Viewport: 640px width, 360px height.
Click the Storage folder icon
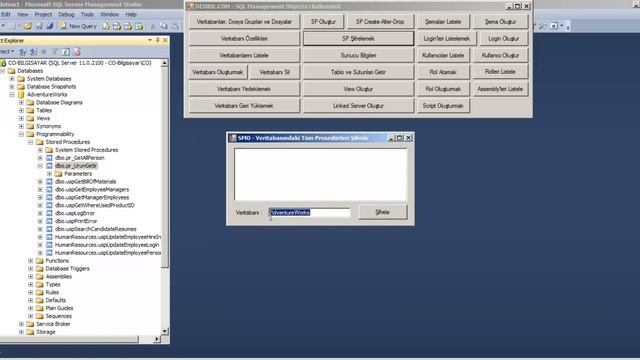[30, 332]
